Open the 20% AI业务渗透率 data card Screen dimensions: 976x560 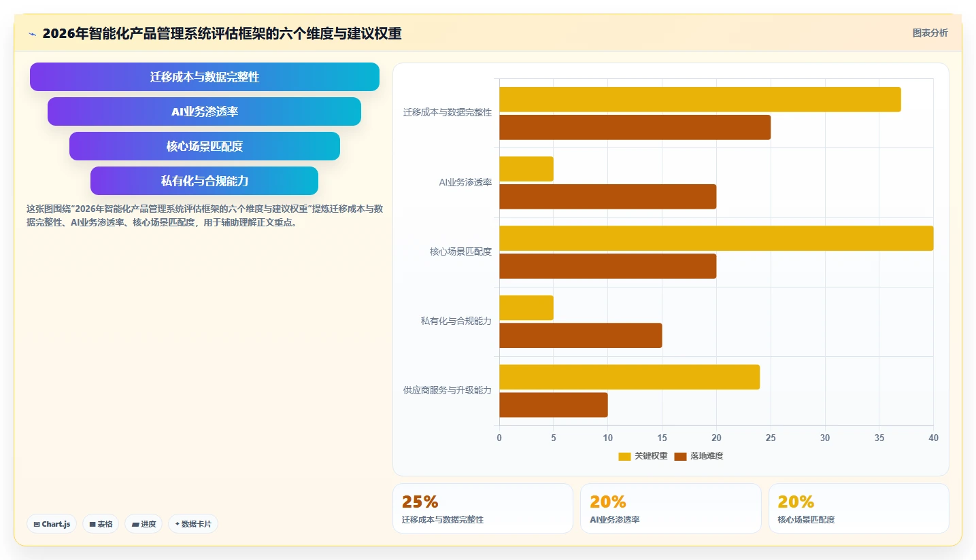(x=671, y=508)
